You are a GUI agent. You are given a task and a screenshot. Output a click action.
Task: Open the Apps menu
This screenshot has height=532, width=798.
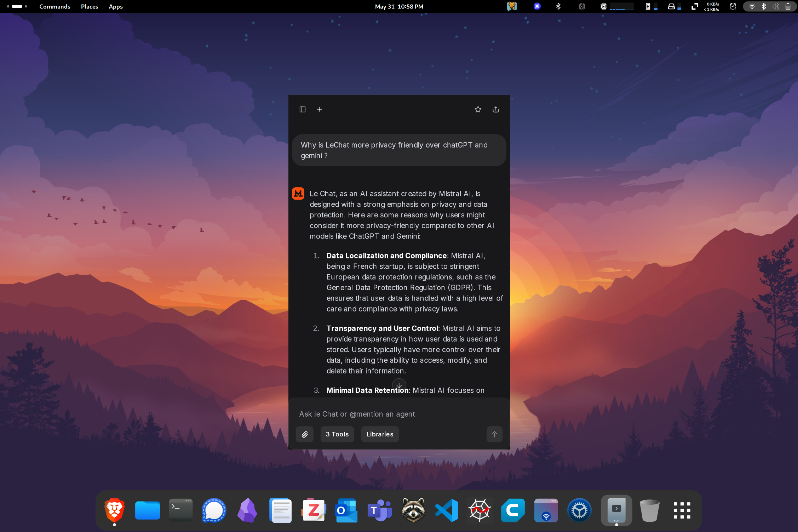(116, 6)
